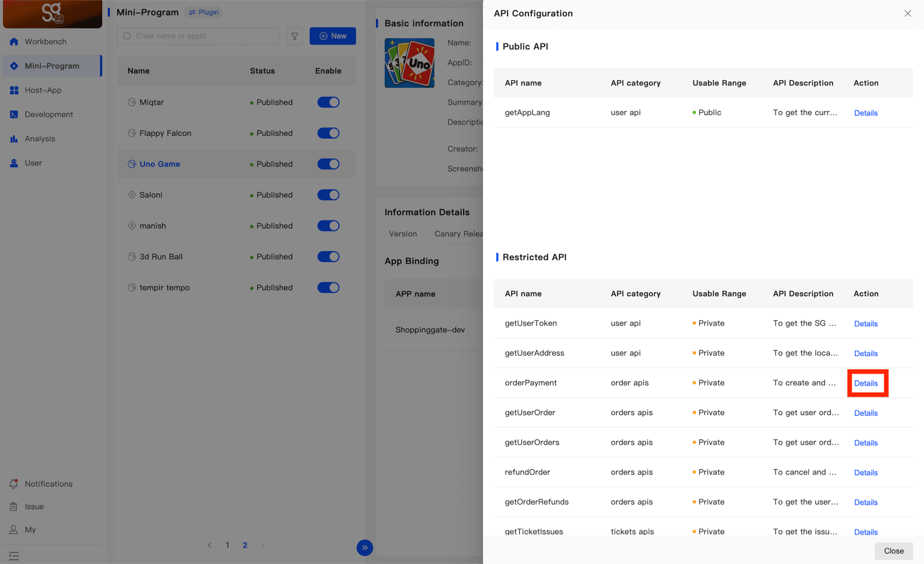Toggle the Miqtar enable switch
Screen dimensions: 924x564
[x=328, y=102]
